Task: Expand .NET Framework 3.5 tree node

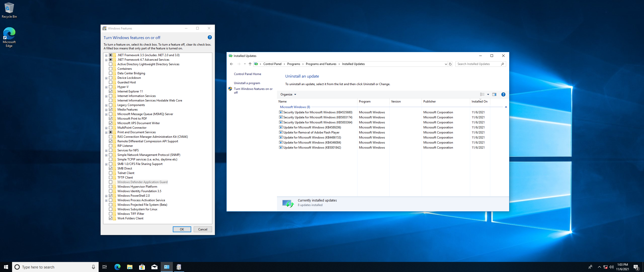Action: (x=106, y=55)
